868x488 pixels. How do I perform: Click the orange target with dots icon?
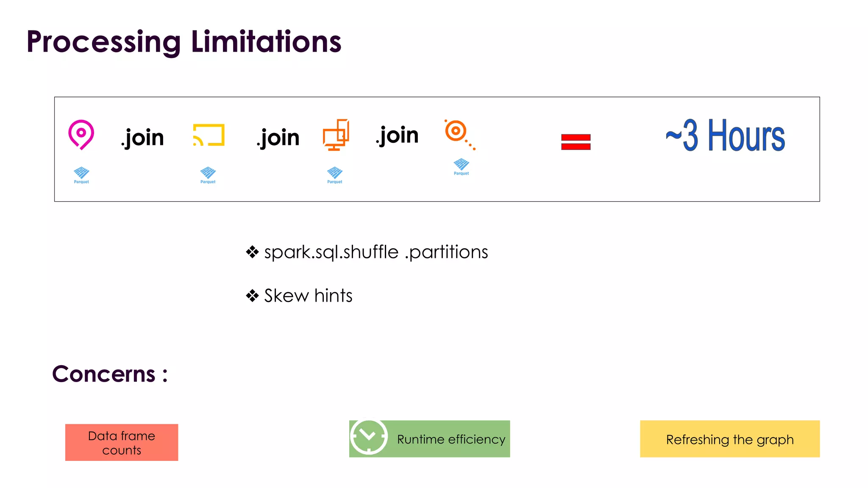(459, 134)
